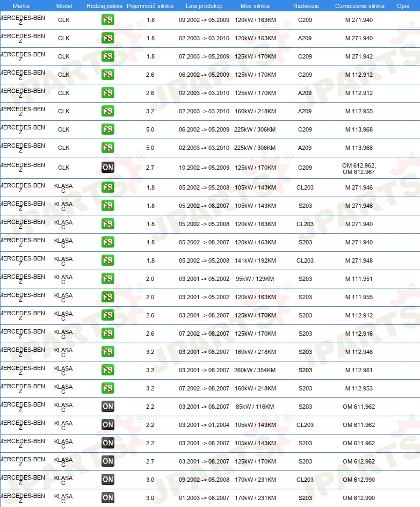This screenshot has height=507, width=420.
Task: Click engine code M 111.951
Action: coord(359,279)
